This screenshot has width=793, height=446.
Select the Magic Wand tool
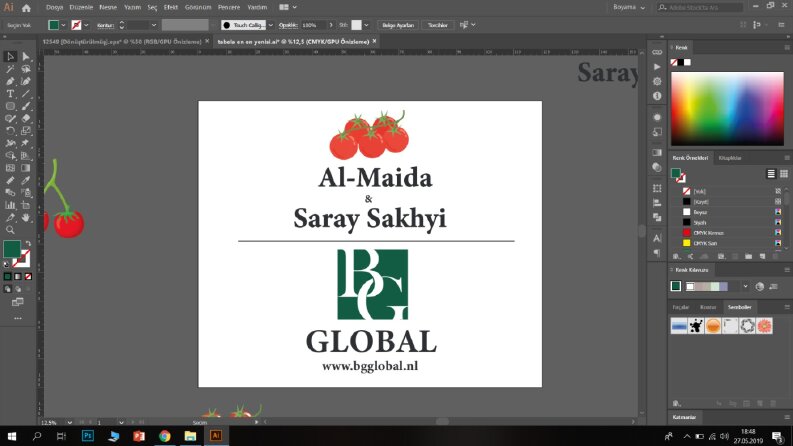pos(10,69)
